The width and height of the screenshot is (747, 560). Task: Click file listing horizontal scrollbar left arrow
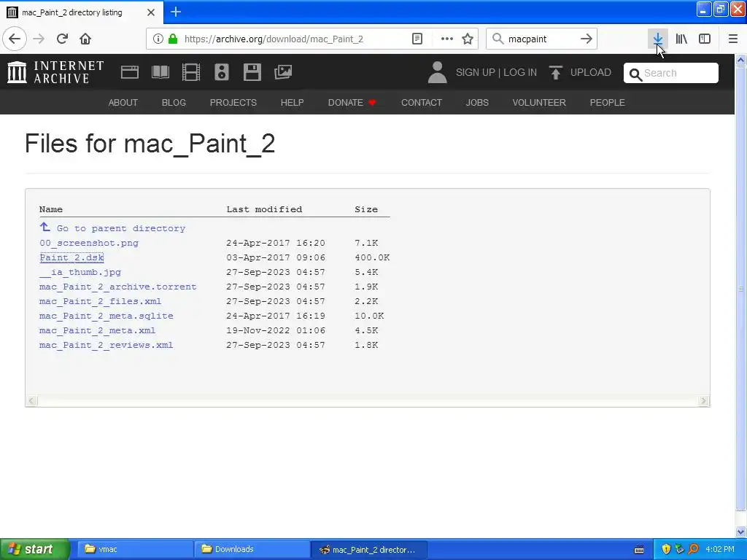point(31,401)
